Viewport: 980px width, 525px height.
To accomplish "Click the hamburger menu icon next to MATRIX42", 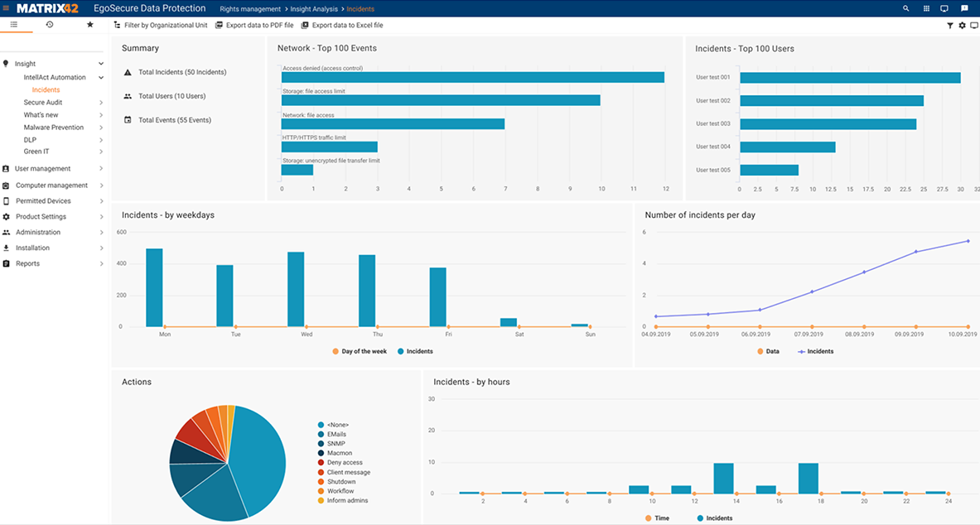I will (13, 26).
